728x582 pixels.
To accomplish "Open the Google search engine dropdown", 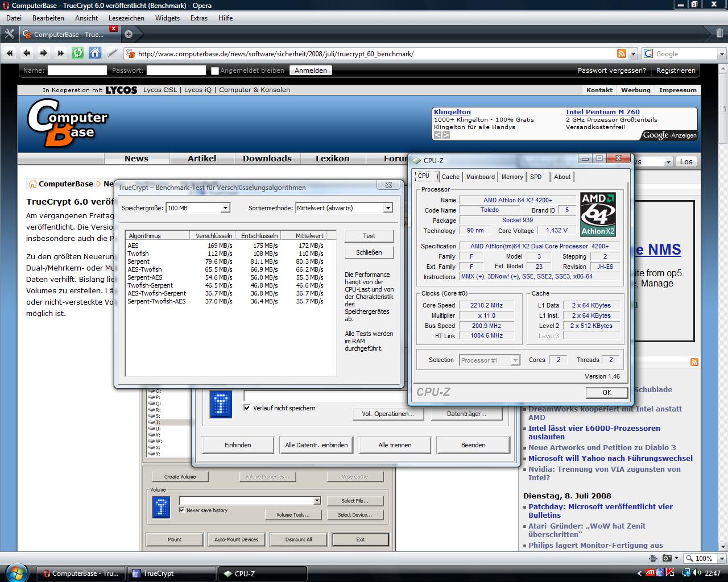I will (x=722, y=54).
